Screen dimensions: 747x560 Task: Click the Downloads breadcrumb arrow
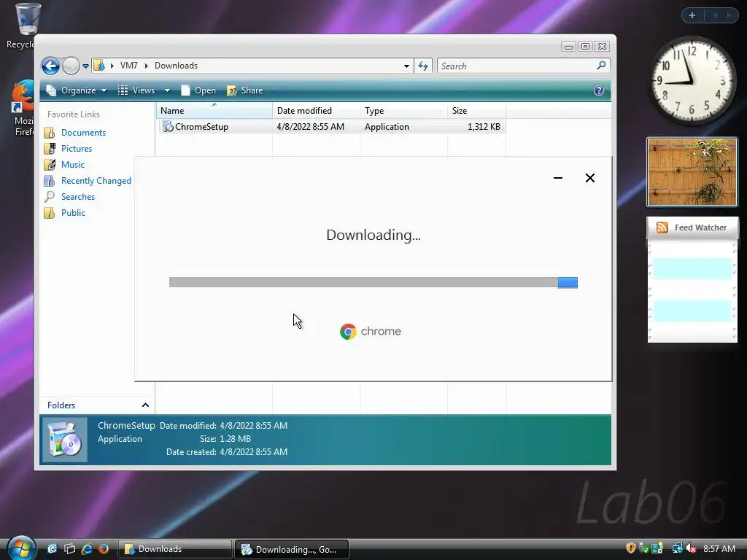point(146,66)
